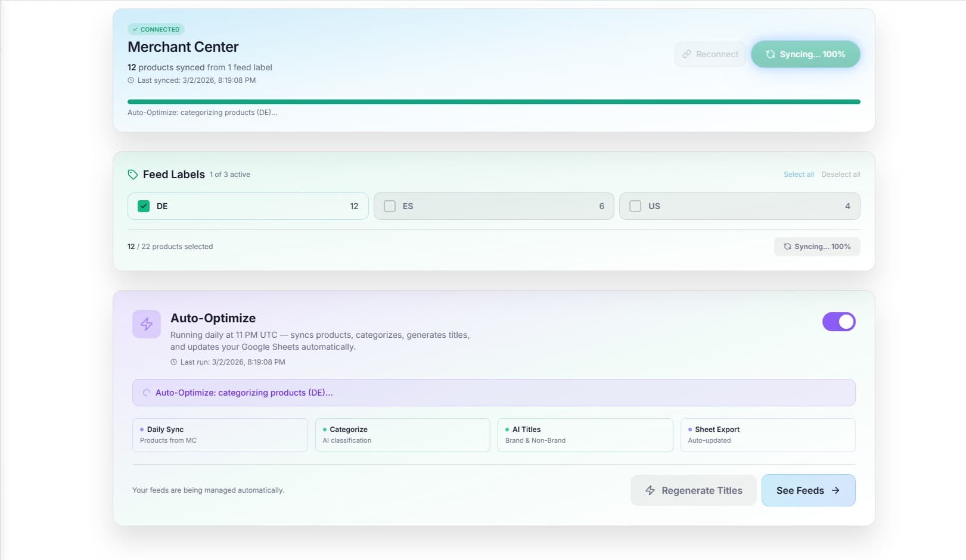The image size is (966, 560).
Task: Select all feed labels
Action: [x=799, y=174]
